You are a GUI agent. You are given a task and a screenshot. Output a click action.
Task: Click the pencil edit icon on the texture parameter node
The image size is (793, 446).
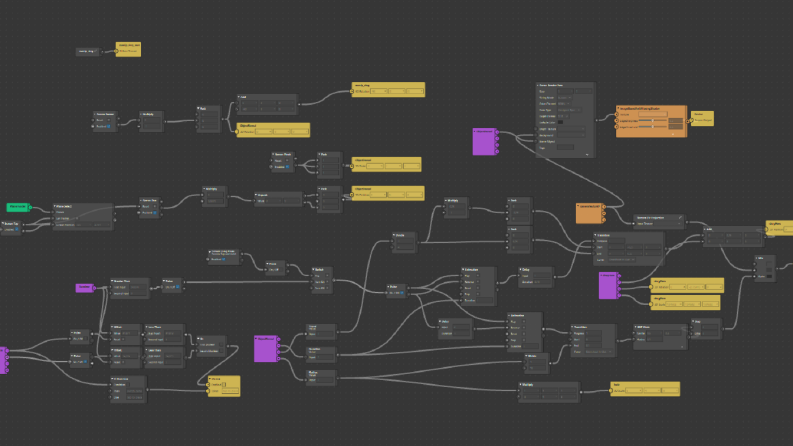680,217
